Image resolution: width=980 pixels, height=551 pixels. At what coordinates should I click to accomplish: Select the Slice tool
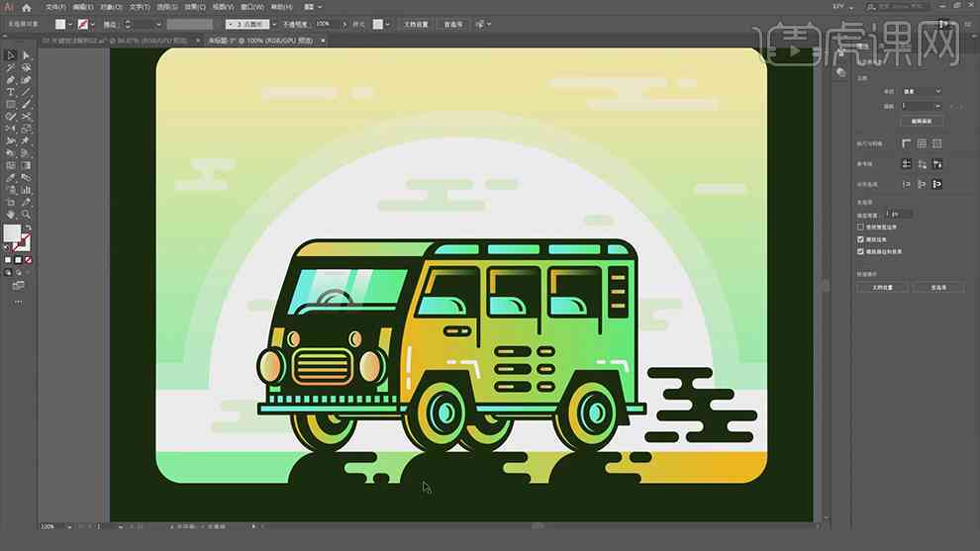[27, 203]
